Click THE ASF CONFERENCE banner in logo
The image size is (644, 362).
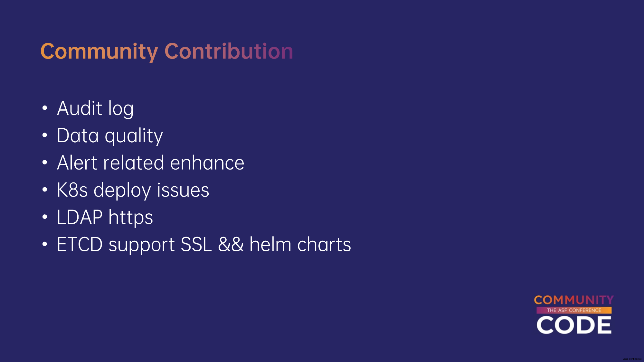(x=574, y=310)
